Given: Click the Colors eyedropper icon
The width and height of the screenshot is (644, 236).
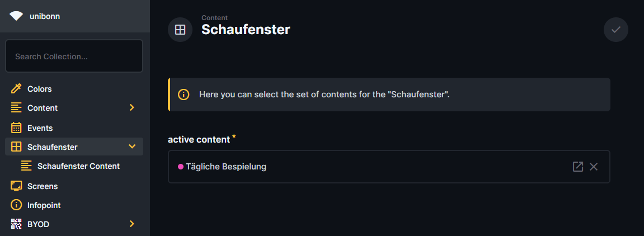Looking at the screenshot, I should click(x=16, y=89).
